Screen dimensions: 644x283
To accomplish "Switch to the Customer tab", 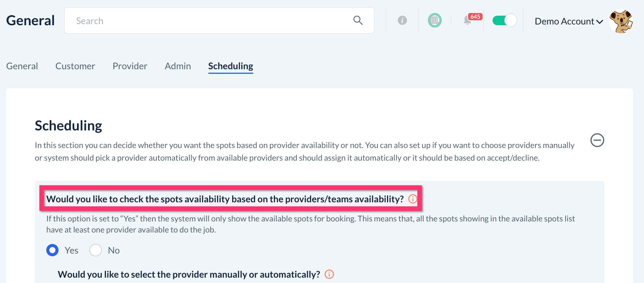I will (x=75, y=66).
